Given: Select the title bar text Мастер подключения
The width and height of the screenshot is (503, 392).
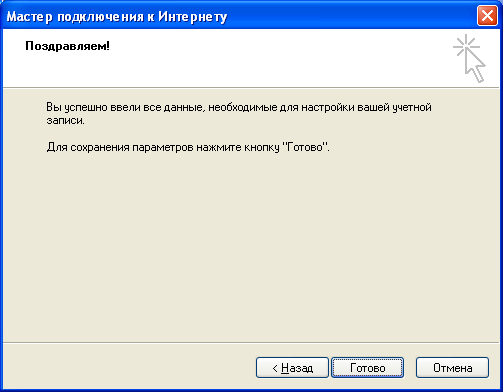Looking at the screenshot, I should [79, 17].
